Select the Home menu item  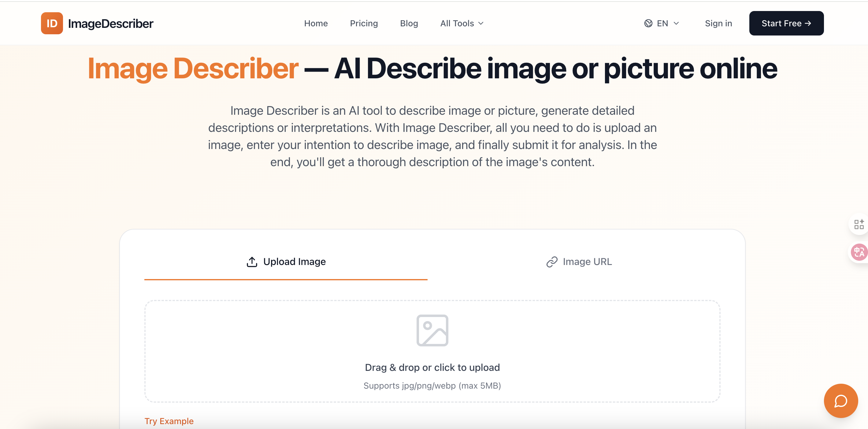[316, 23]
